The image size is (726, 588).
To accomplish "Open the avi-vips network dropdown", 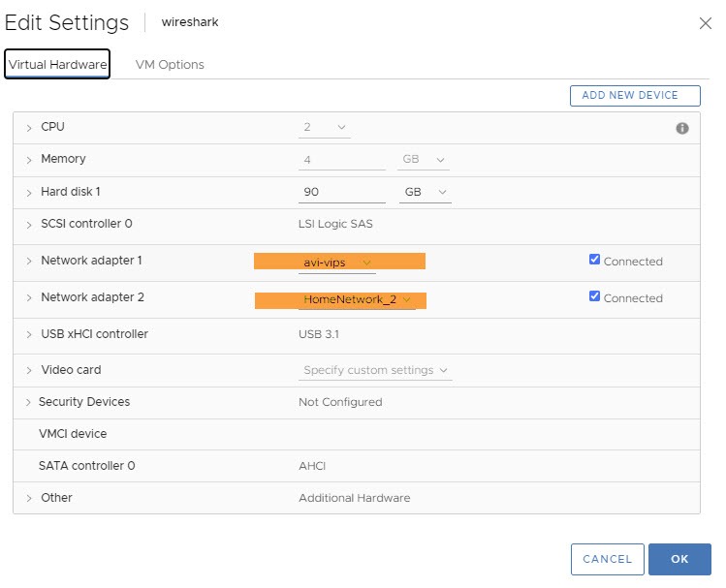I will pyautogui.click(x=337, y=263).
